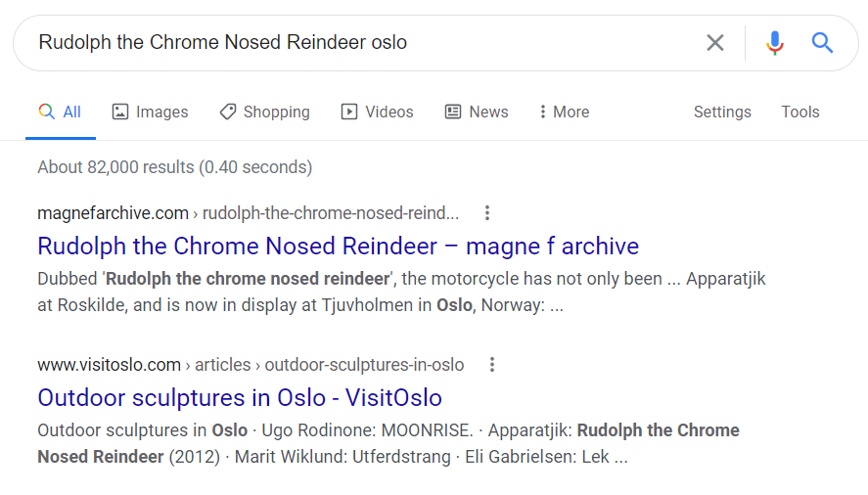Viewport: 868px width, 495px height.
Task: Click the Shopping tag icon
Action: click(x=228, y=112)
